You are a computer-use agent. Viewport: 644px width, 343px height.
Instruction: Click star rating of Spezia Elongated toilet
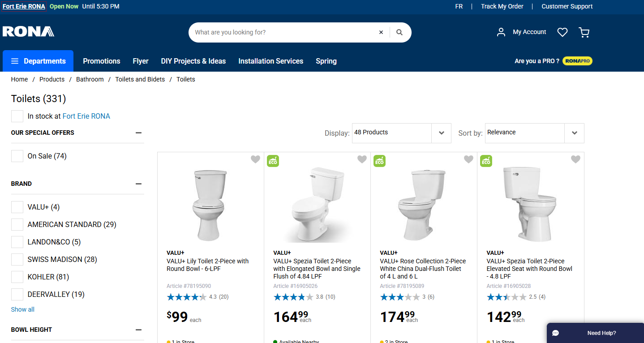293,297
